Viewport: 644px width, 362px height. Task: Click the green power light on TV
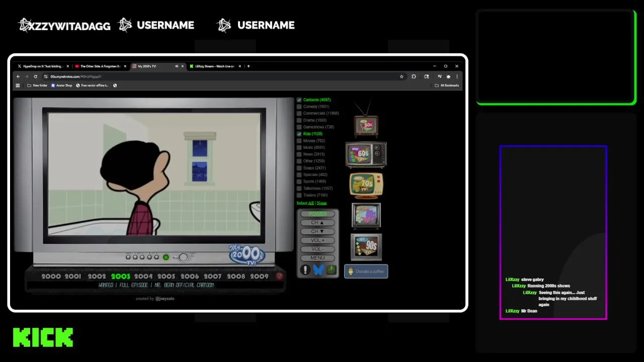pos(166,257)
